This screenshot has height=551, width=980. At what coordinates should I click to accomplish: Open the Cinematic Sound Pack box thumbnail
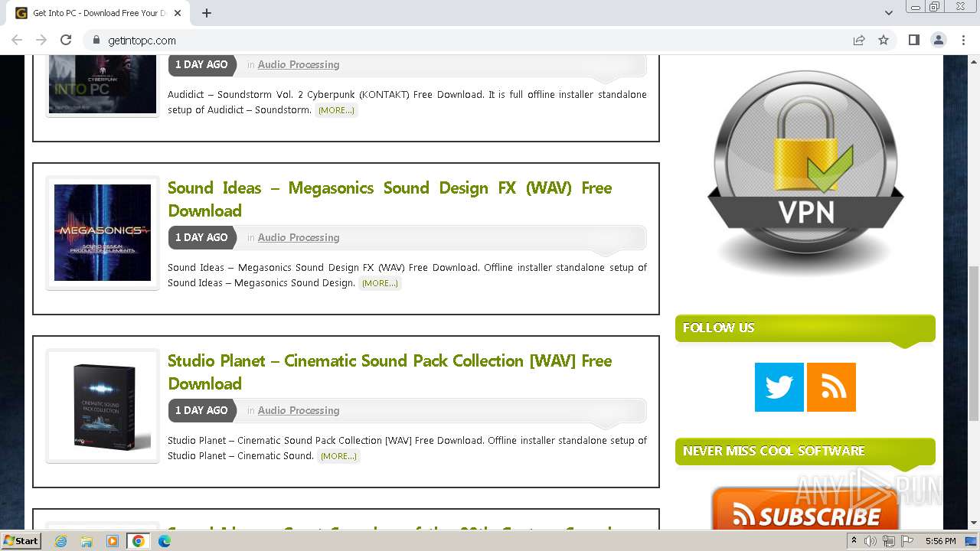[103, 406]
